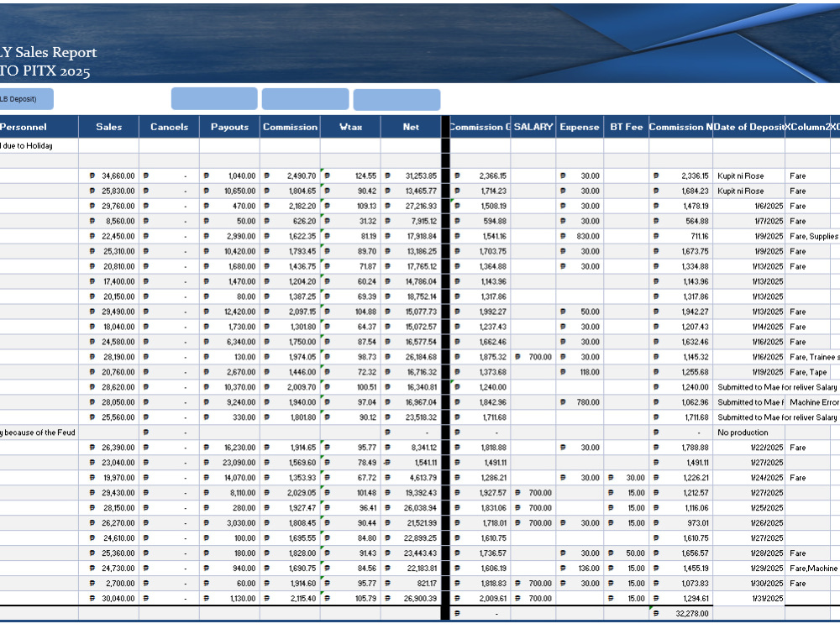Select the Sales column header

[108, 127]
